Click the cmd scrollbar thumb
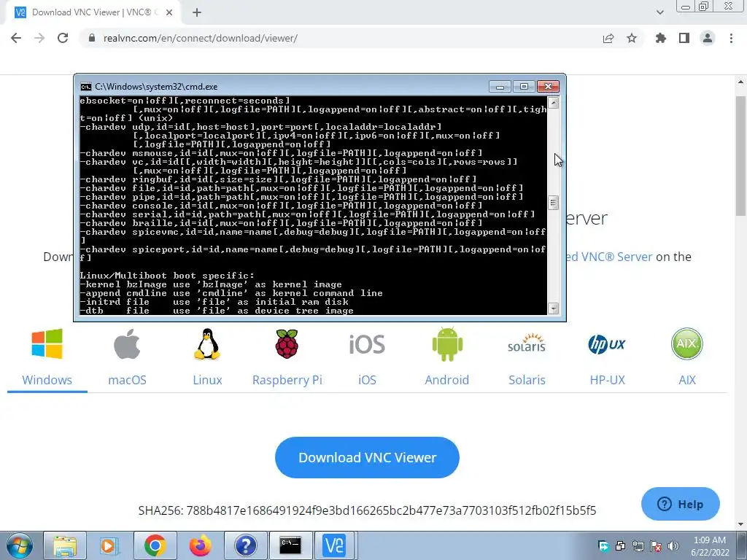 [553, 203]
